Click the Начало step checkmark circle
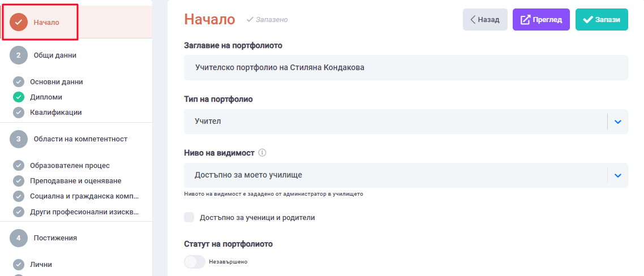The image size is (644, 276). click(x=19, y=23)
